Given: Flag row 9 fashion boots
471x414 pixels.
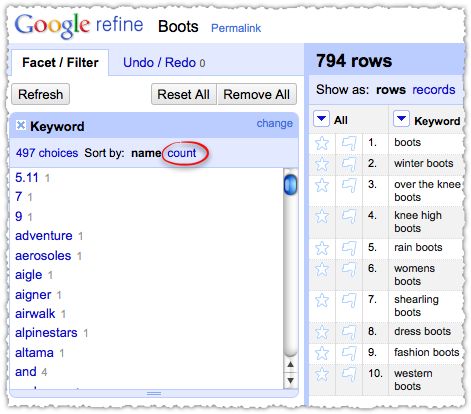Looking at the screenshot, I should tap(349, 353).
